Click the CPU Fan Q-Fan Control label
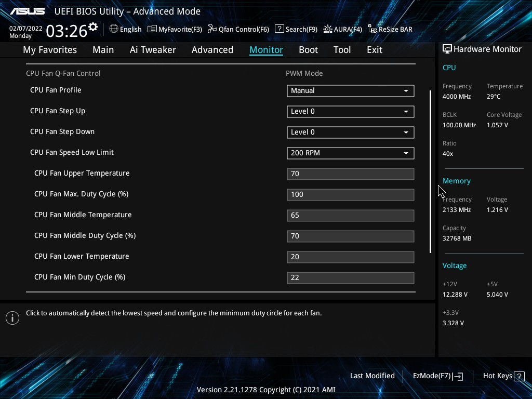The image size is (532, 399). point(63,73)
